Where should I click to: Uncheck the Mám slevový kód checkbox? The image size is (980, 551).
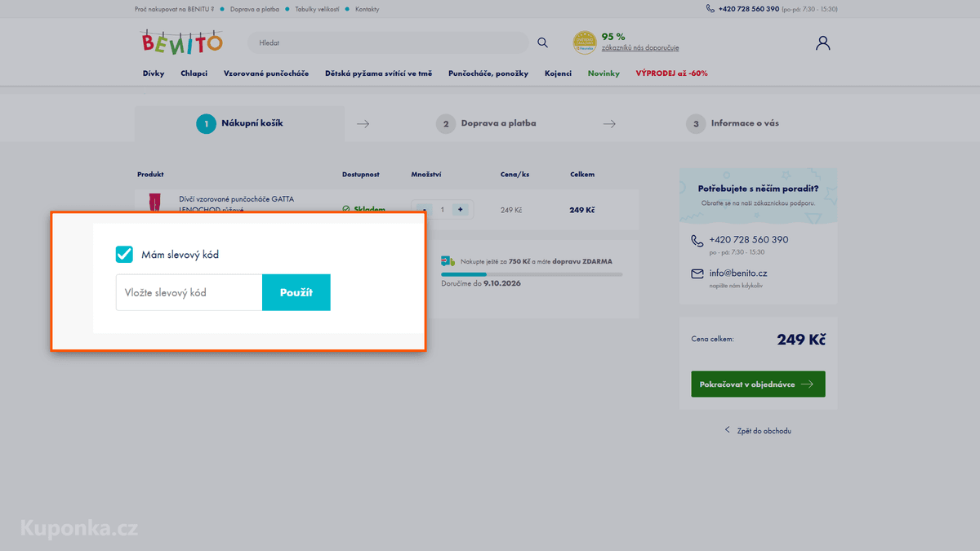[x=124, y=255]
